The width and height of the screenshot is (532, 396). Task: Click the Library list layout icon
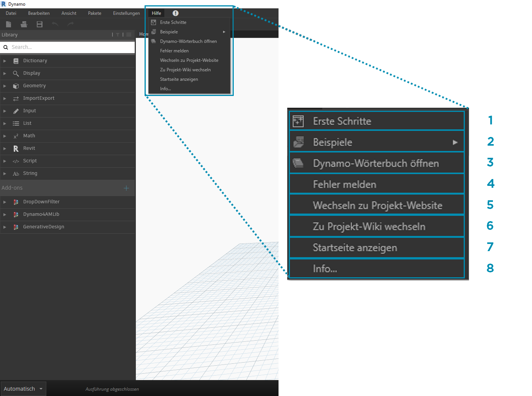pos(129,35)
